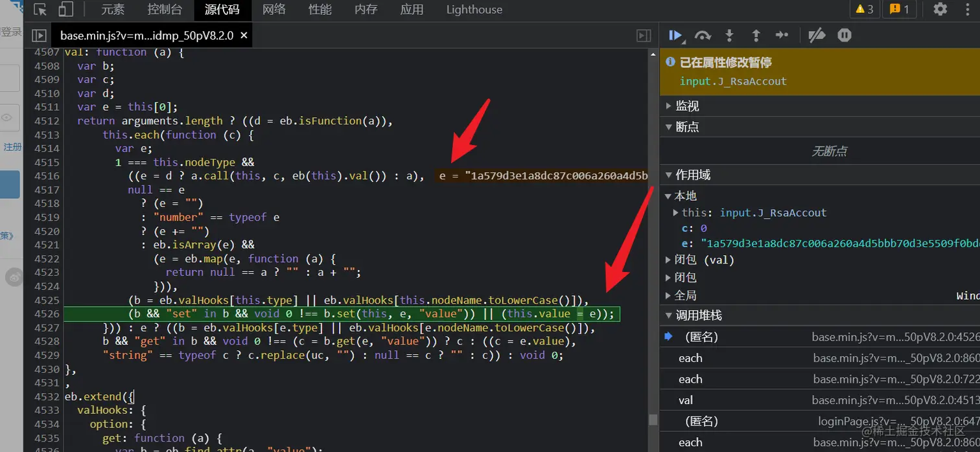Click the inline e value hint

(542, 175)
